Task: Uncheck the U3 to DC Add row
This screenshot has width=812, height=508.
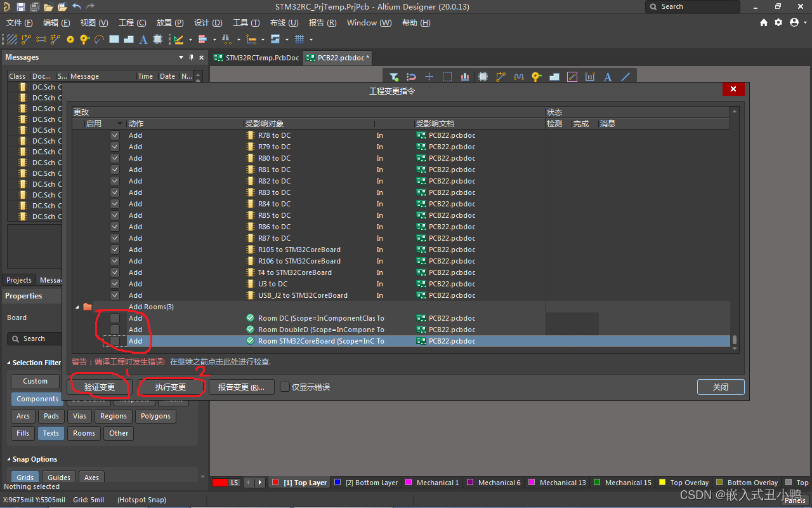Action: (x=115, y=284)
